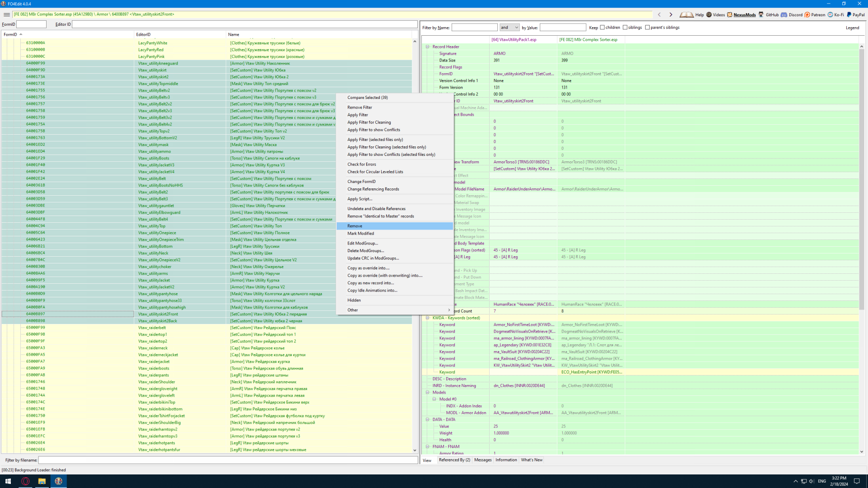Collapse the Models tree node
Screen dimensions: 868x488
(428, 393)
